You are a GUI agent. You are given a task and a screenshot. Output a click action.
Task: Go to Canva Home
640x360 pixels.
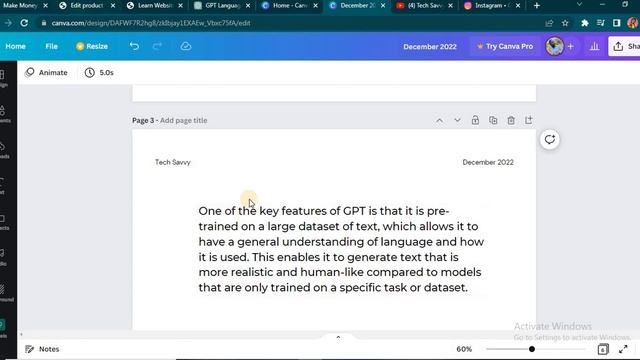[16, 47]
